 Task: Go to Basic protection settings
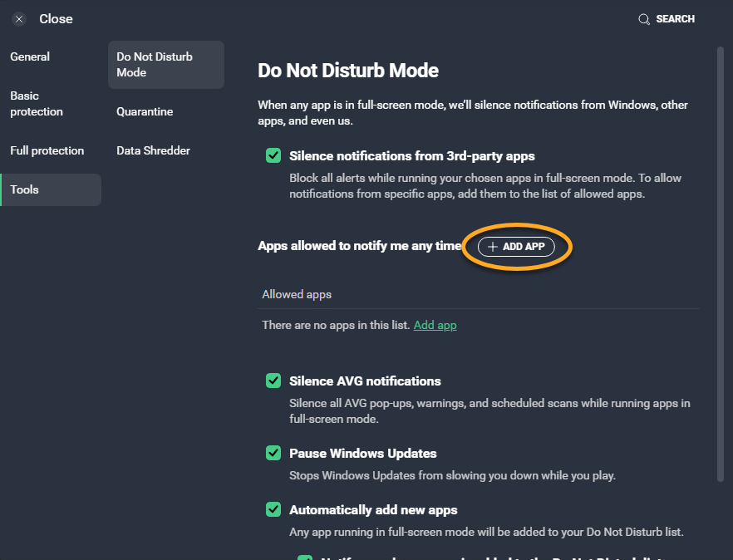point(37,104)
